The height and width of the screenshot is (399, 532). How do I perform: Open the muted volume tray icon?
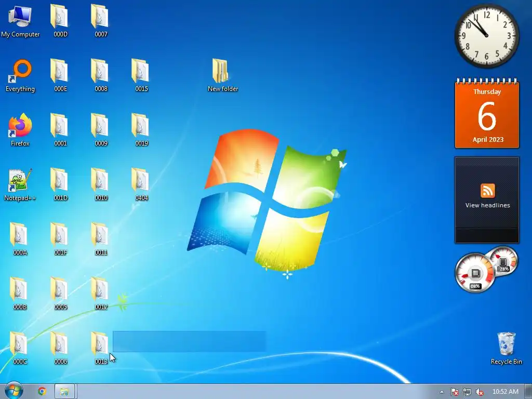point(480,392)
